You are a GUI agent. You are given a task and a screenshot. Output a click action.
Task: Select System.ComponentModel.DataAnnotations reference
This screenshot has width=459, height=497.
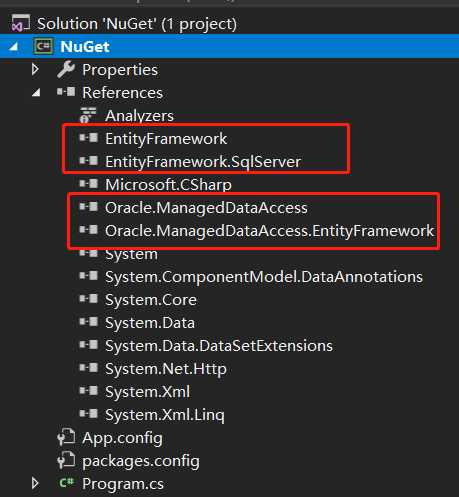(x=264, y=277)
